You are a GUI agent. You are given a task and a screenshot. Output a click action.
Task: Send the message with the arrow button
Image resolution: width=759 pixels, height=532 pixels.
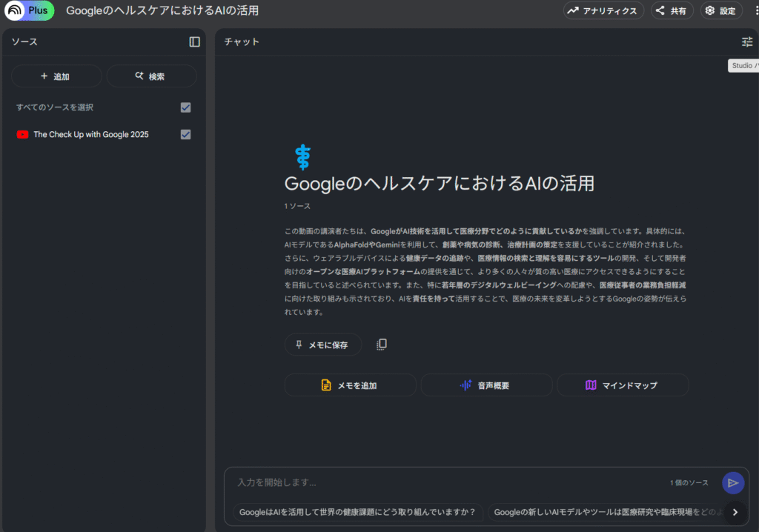733,482
